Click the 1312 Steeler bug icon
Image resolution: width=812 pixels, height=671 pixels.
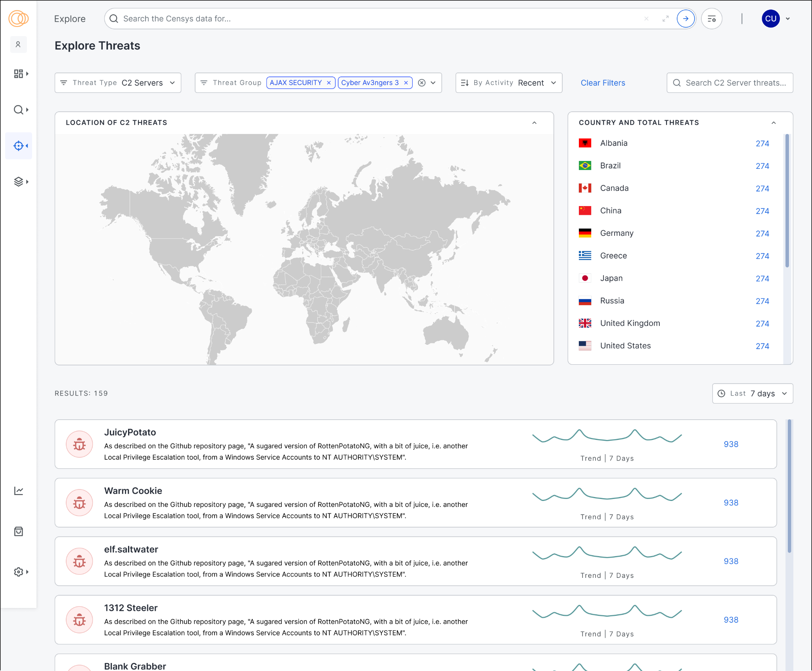(79, 620)
